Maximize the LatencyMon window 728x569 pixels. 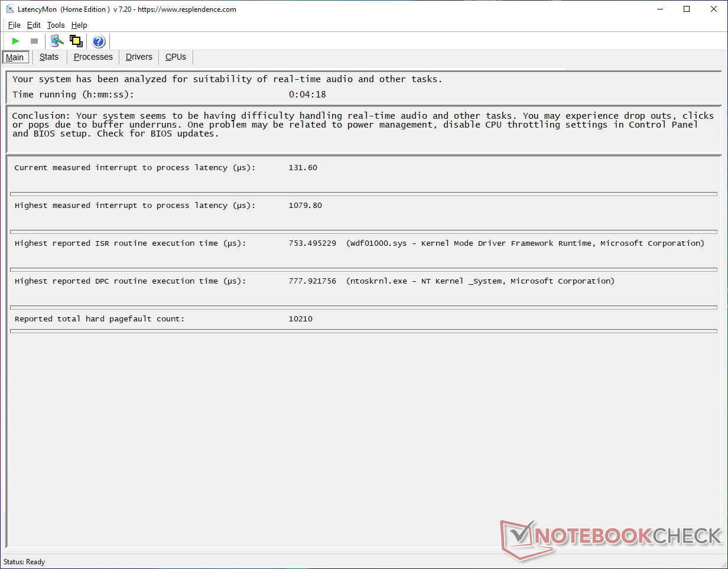pyautogui.click(x=687, y=9)
